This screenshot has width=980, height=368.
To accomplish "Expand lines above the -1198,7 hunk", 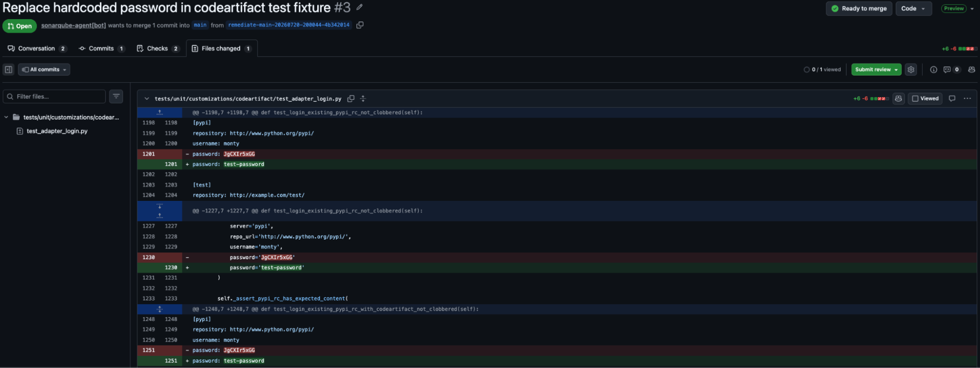I will [x=159, y=112].
